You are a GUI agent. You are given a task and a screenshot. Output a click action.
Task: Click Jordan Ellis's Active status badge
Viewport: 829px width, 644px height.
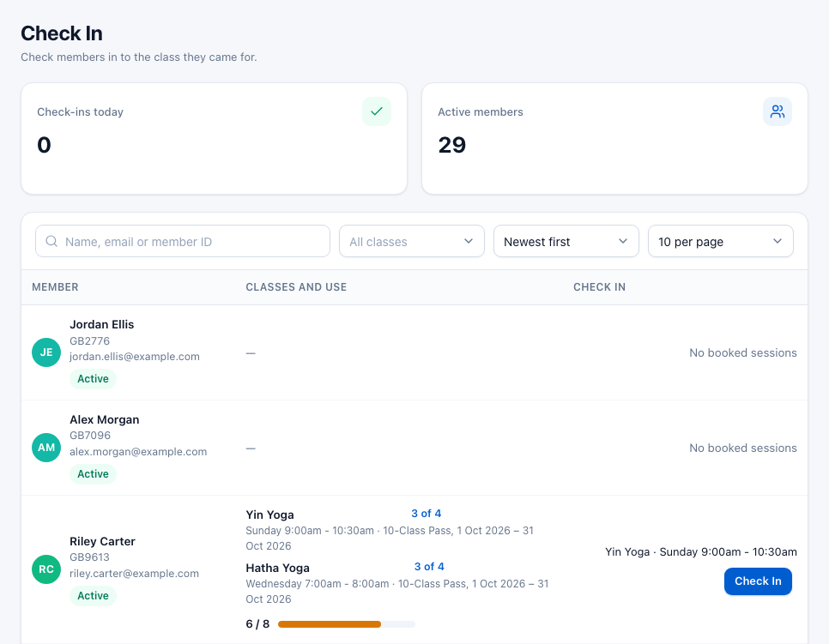(93, 379)
